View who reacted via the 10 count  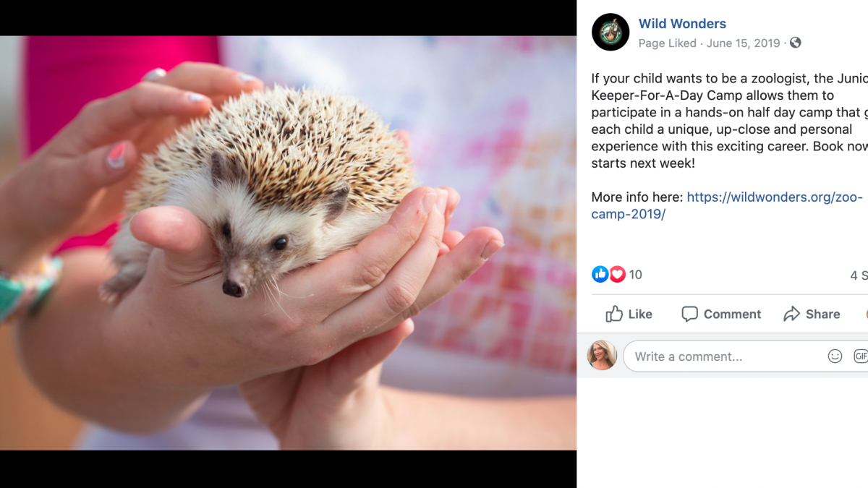click(x=635, y=275)
